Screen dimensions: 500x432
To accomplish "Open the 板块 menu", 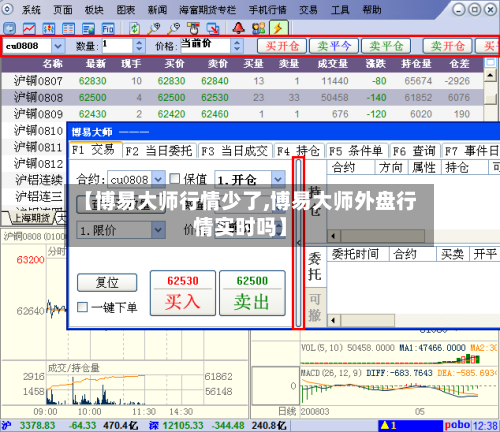I will click(x=94, y=10).
